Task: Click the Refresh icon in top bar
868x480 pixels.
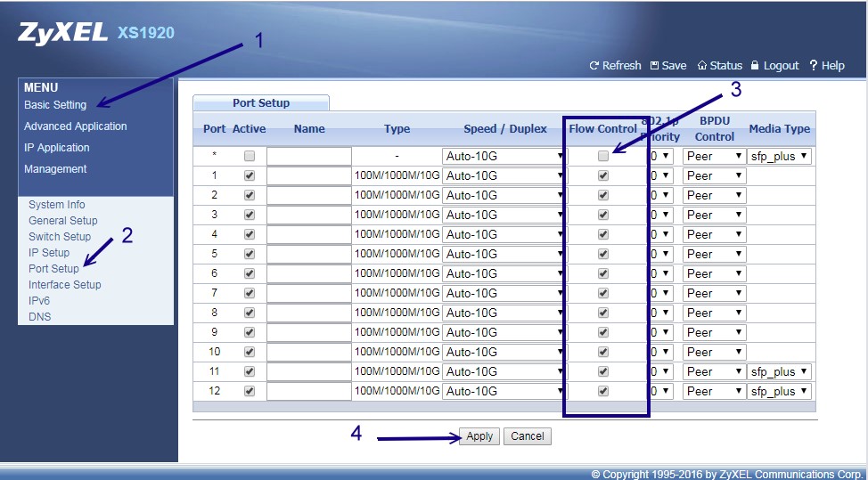Action: click(594, 66)
